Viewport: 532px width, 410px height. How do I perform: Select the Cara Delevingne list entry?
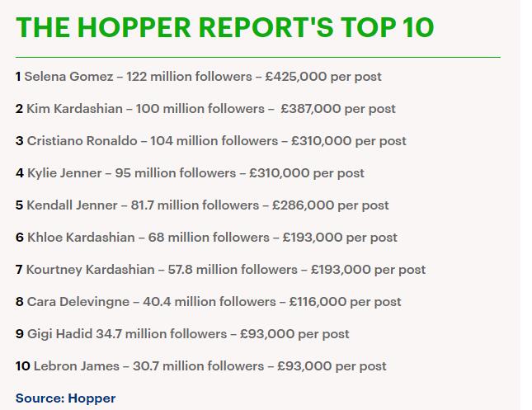click(209, 302)
